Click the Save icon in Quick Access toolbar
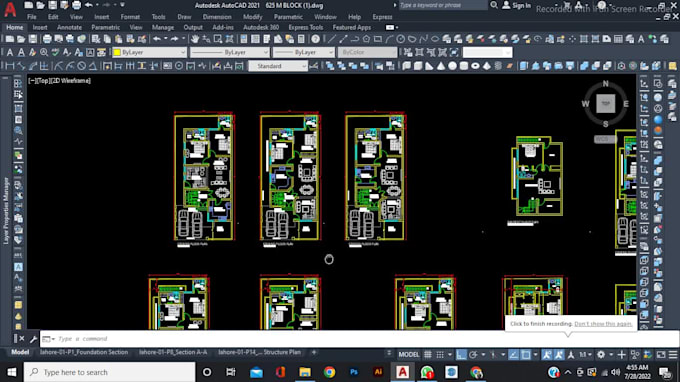This screenshot has height=382, width=680. (x=52, y=5)
